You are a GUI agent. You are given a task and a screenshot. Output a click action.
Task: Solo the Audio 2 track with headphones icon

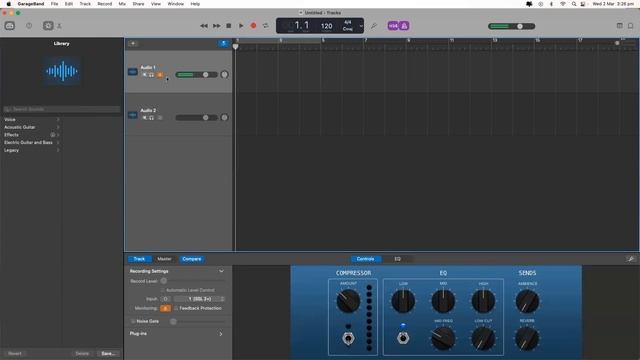[x=151, y=118]
